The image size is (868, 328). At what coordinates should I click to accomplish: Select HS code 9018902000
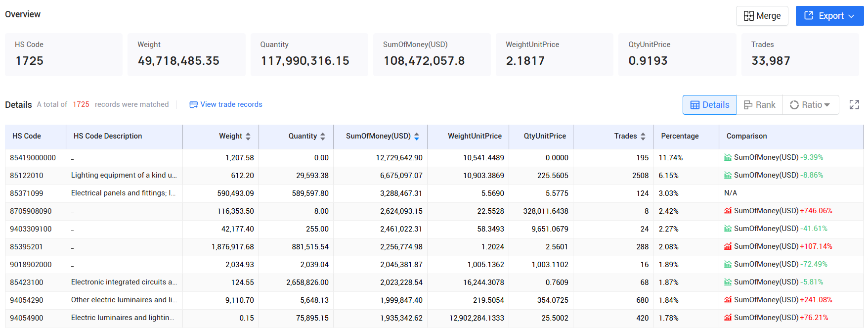click(31, 265)
